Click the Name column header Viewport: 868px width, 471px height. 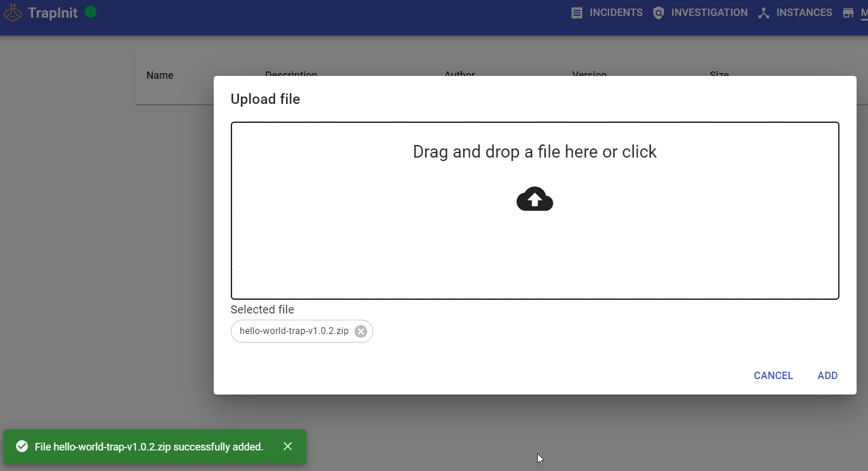[x=160, y=75]
